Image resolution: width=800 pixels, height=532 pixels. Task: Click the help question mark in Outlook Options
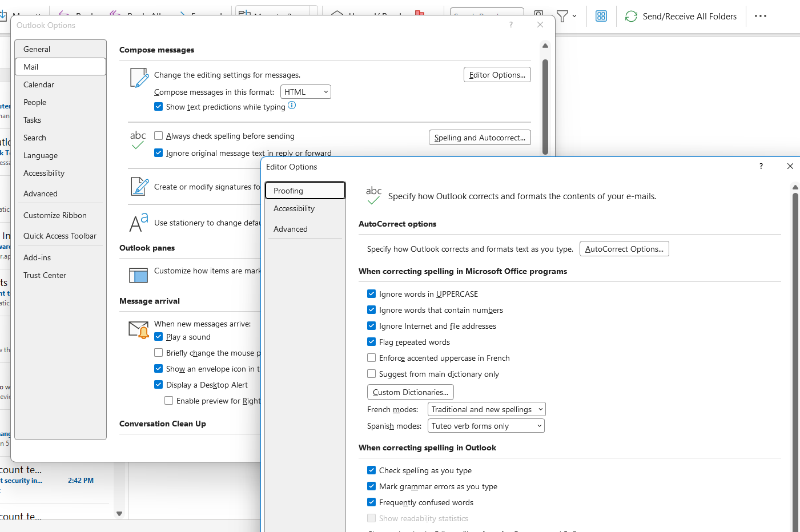(x=511, y=25)
